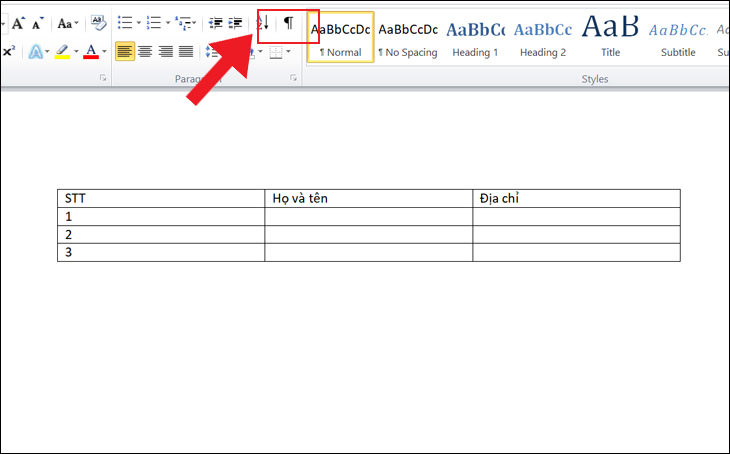The width and height of the screenshot is (730, 454).
Task: Click the Numbering list icon
Action: 153,23
